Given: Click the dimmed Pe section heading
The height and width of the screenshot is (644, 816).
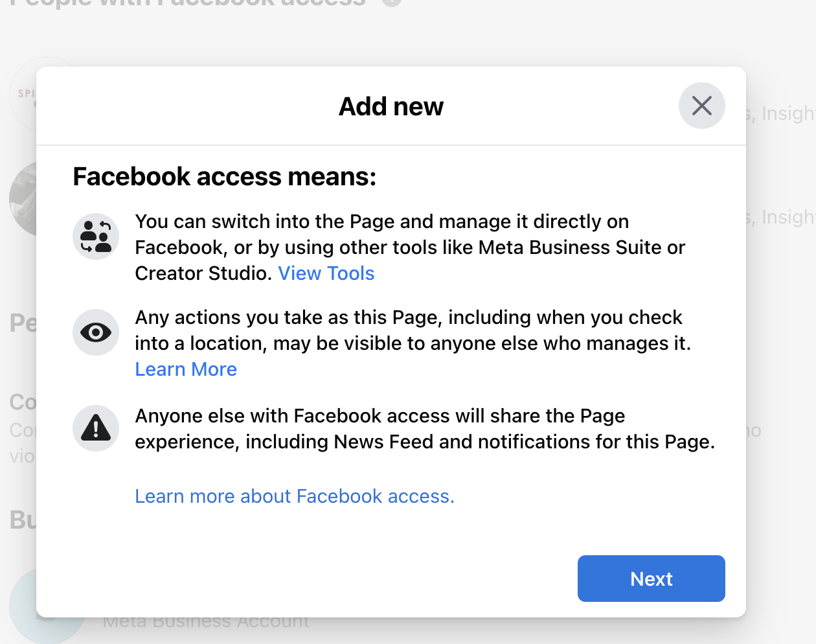Looking at the screenshot, I should click(x=23, y=323).
